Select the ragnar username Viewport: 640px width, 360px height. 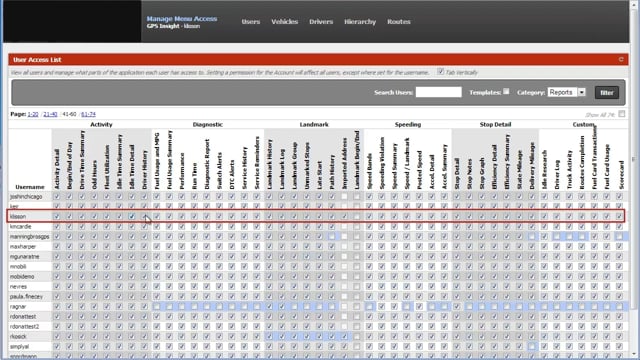tap(18, 306)
